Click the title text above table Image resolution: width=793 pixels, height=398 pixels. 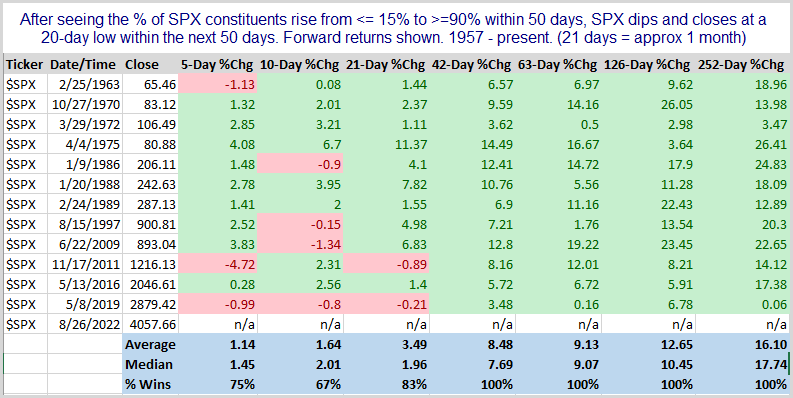point(393,29)
